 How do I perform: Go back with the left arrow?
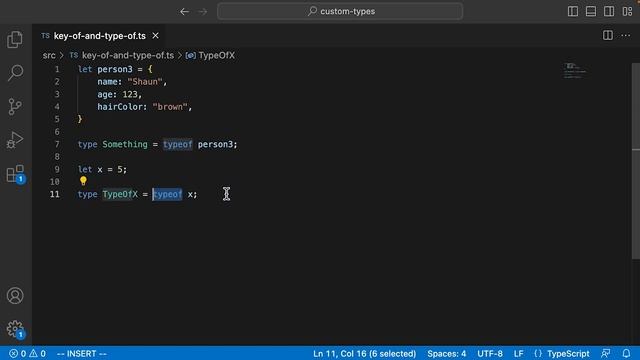[x=184, y=11]
